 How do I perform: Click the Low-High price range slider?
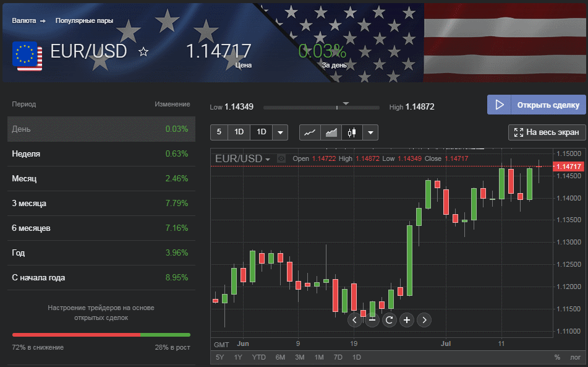pos(322,108)
